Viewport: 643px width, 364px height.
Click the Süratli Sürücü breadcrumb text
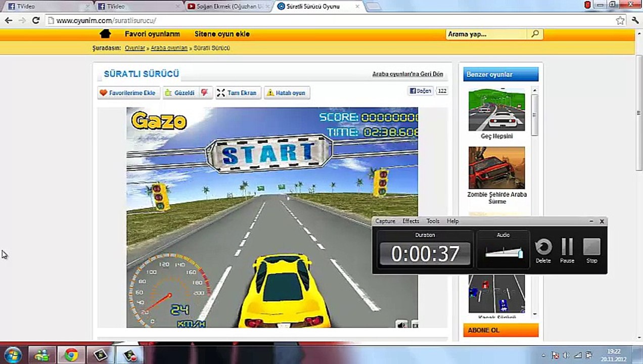[211, 48]
